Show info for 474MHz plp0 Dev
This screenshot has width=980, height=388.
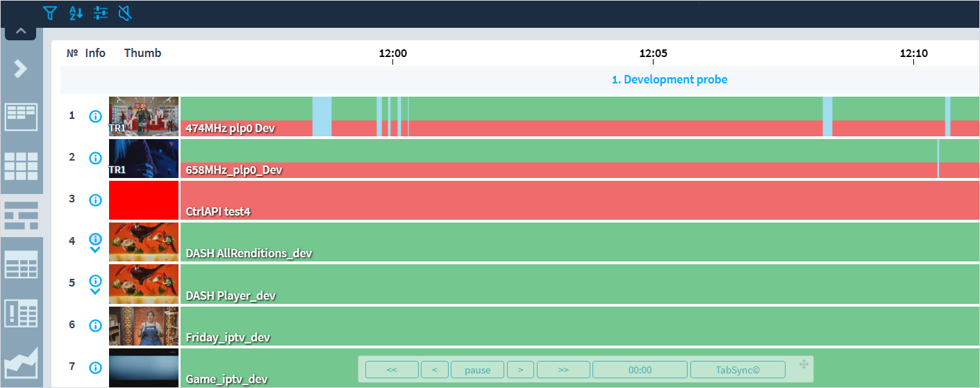pos(96,116)
